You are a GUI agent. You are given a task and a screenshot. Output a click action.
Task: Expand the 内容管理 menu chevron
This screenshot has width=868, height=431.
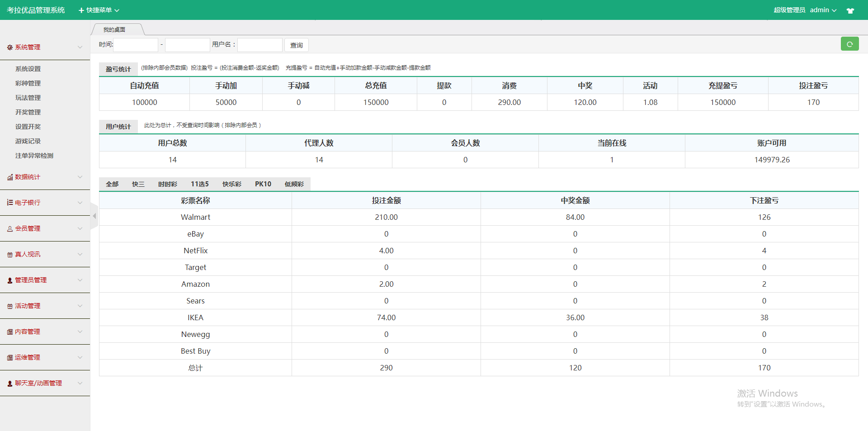point(80,332)
